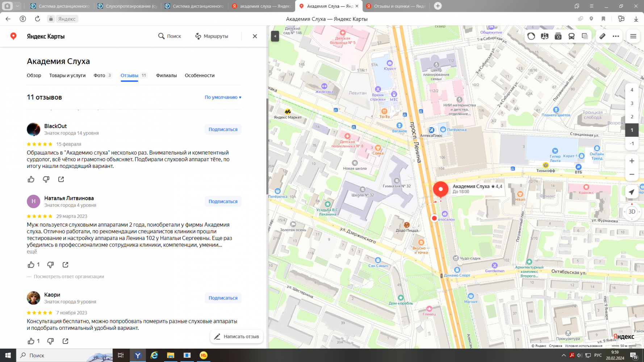Switch to the «Фото» tab
This screenshot has height=362, width=644.
click(x=99, y=75)
